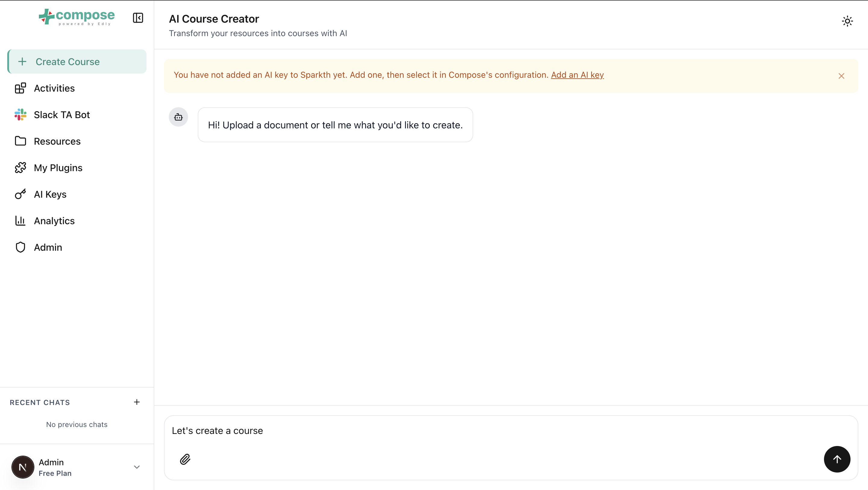Click the Analytics bar chart icon

coord(20,221)
